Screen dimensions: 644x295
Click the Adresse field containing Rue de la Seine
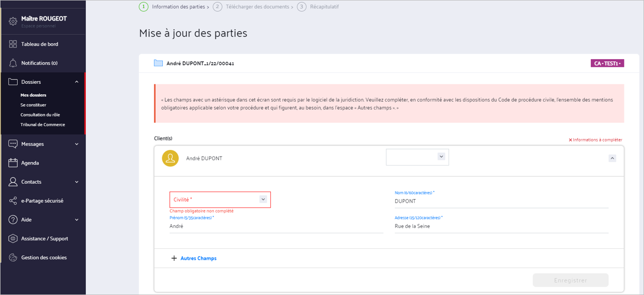[501, 225]
